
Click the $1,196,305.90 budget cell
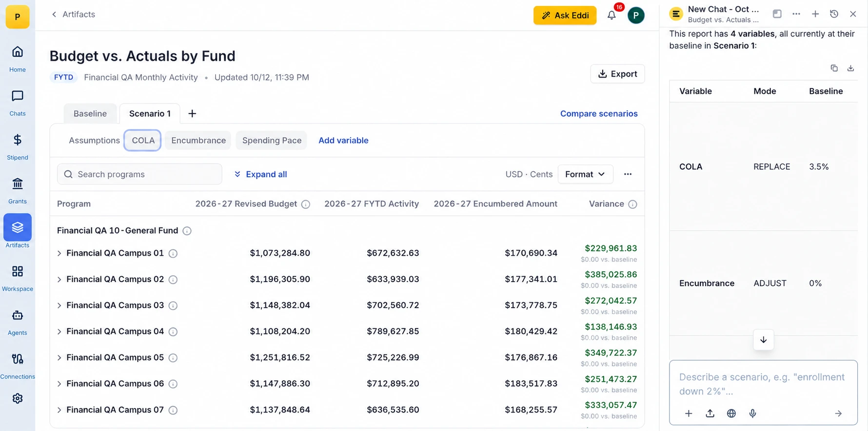point(280,279)
